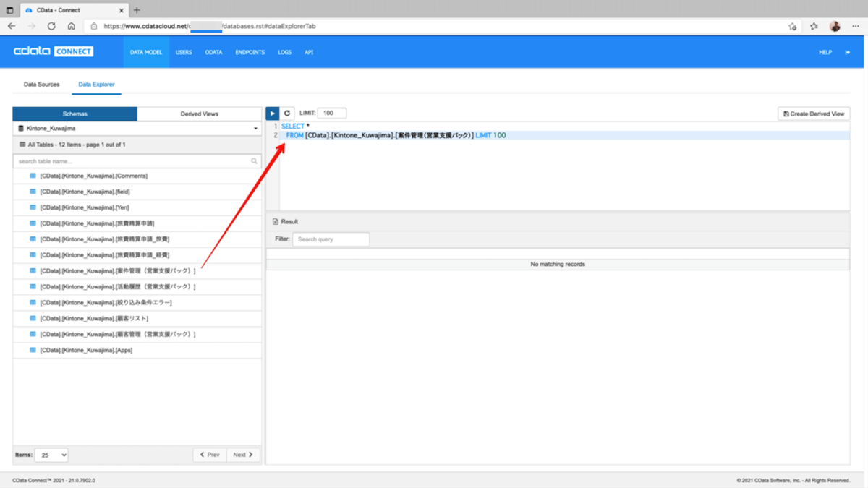This screenshot has width=868, height=488.
Task: Click table icon for [Yen] row
Action: pyautogui.click(x=33, y=207)
